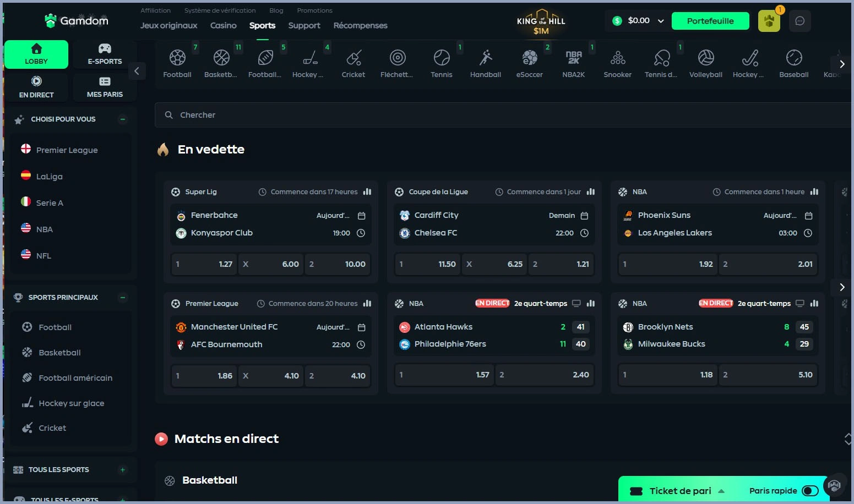Select the NBA2K category icon
The width and height of the screenshot is (854, 504).
coord(574,63)
